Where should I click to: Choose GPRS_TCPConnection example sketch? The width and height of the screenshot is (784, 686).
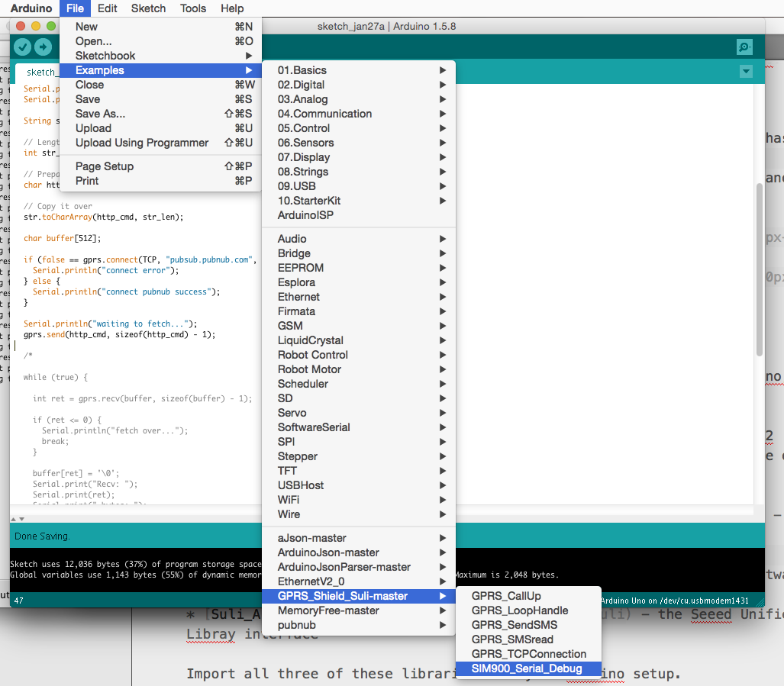coord(528,654)
